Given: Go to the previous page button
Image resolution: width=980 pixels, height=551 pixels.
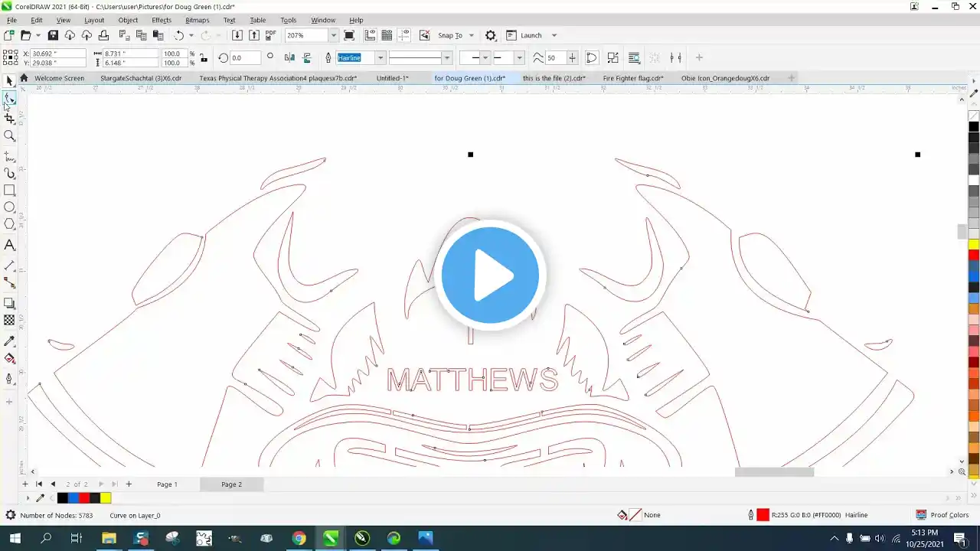Looking at the screenshot, I should [53, 484].
